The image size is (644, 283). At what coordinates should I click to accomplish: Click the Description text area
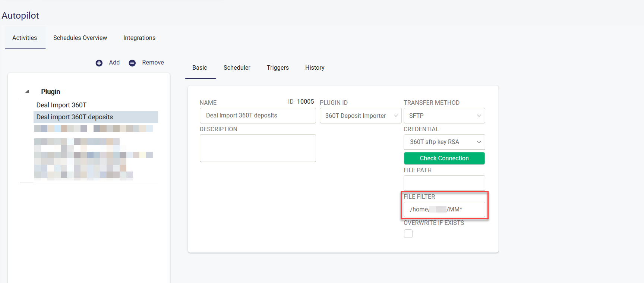(x=258, y=148)
